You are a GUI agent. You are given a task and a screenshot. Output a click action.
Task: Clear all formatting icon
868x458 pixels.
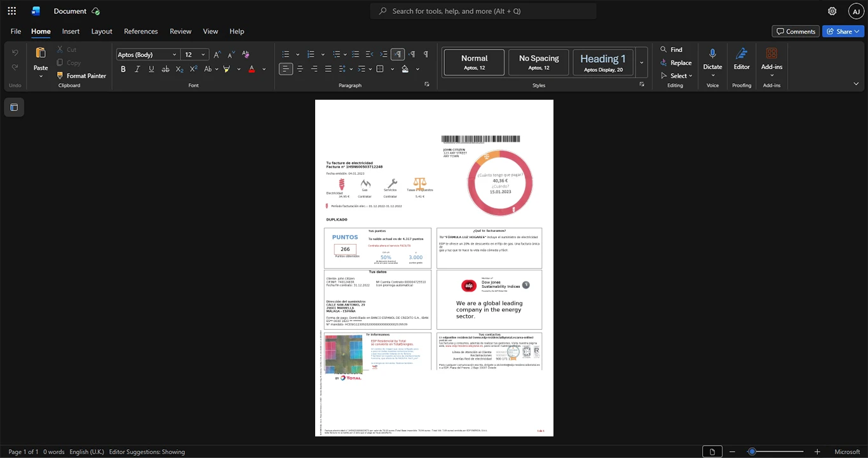pyautogui.click(x=245, y=55)
